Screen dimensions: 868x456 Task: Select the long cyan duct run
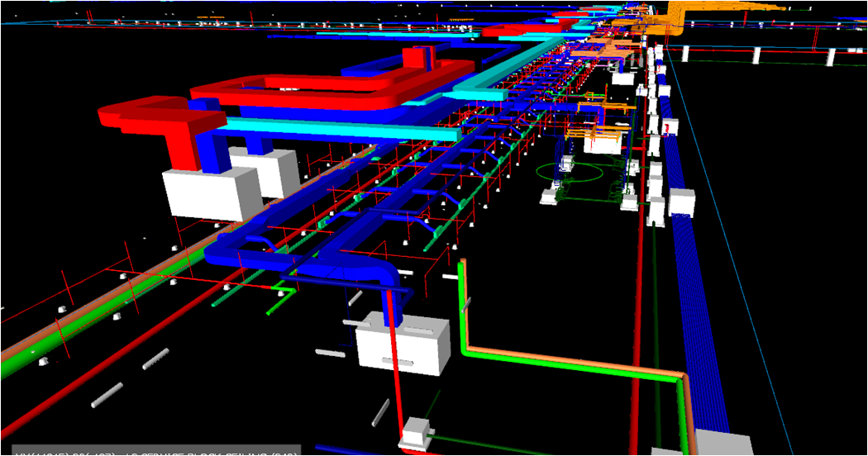pos(347,129)
